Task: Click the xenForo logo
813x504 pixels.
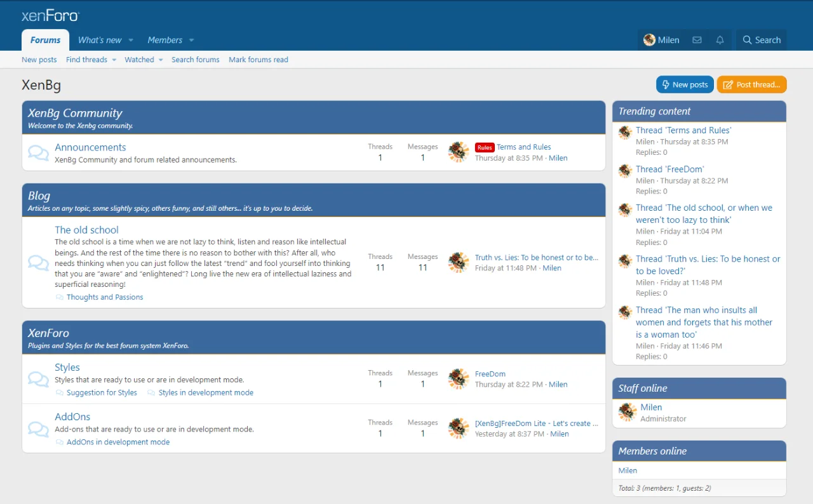Action: [x=50, y=16]
